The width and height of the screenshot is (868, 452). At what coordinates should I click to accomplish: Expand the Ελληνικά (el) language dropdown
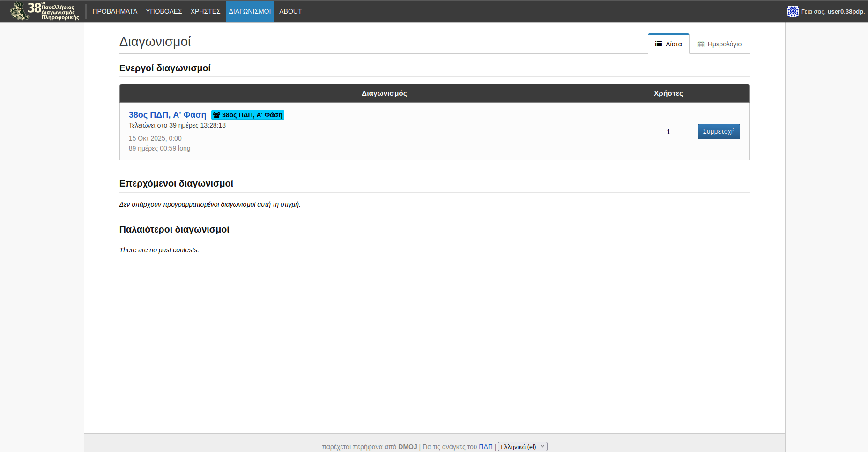pos(522,447)
